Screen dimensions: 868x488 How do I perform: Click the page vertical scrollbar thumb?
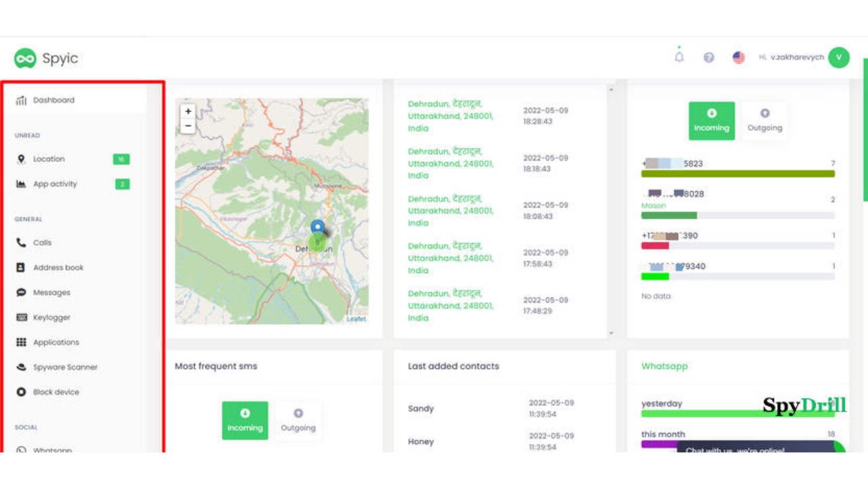point(865,129)
